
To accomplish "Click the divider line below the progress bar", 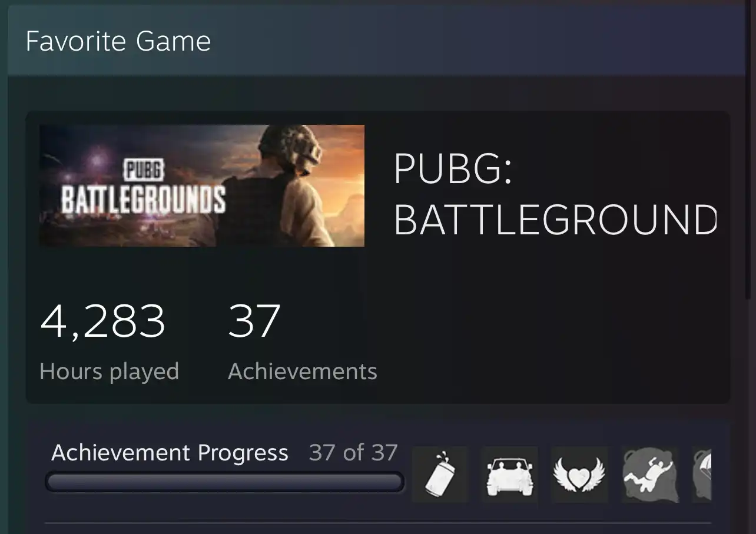I will (378, 522).
